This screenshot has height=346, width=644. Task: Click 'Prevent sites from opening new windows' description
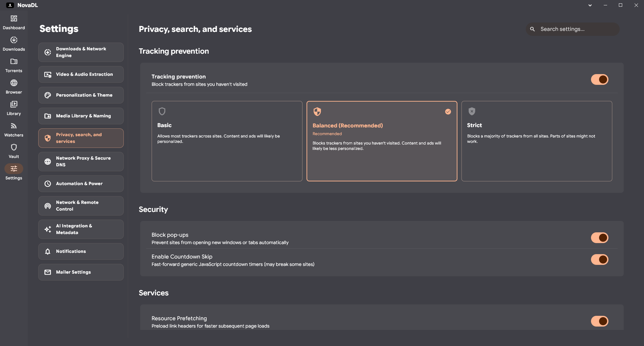point(220,243)
